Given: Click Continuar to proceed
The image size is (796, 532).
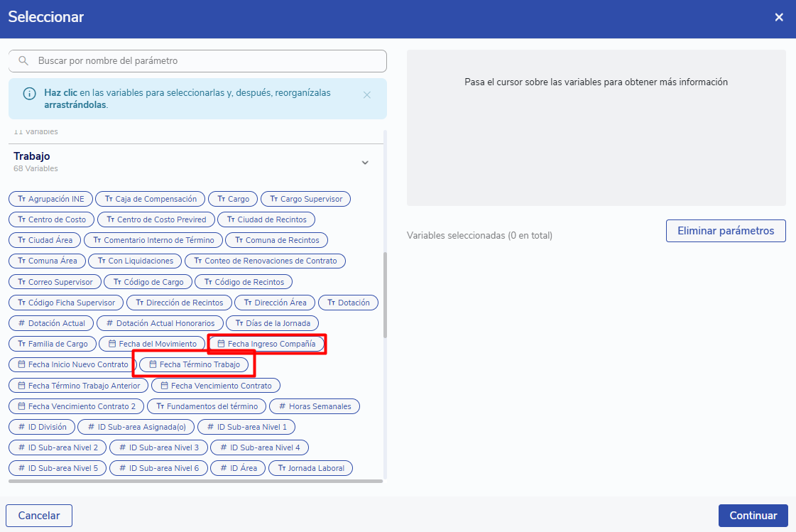Looking at the screenshot, I should [x=753, y=516].
